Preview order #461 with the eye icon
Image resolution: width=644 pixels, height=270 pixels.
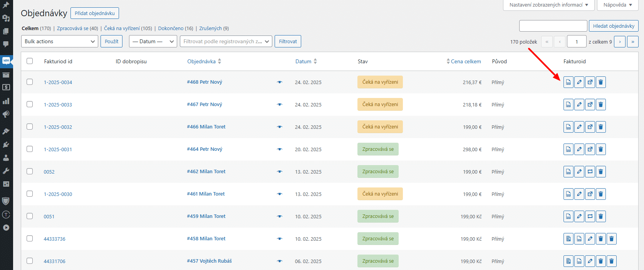[280, 194]
